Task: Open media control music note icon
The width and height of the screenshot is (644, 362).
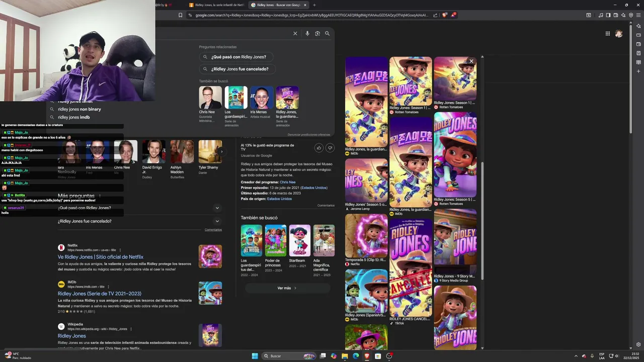Action: tap(601, 15)
